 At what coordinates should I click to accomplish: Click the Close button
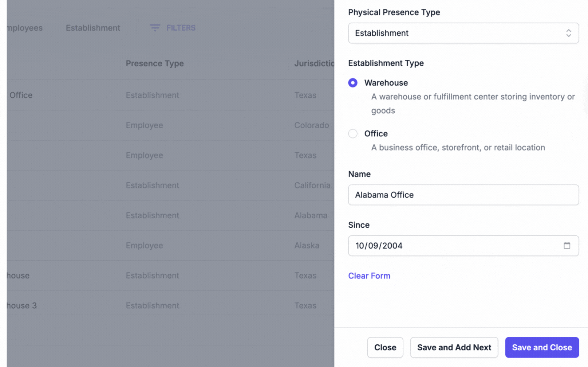pyautogui.click(x=385, y=347)
